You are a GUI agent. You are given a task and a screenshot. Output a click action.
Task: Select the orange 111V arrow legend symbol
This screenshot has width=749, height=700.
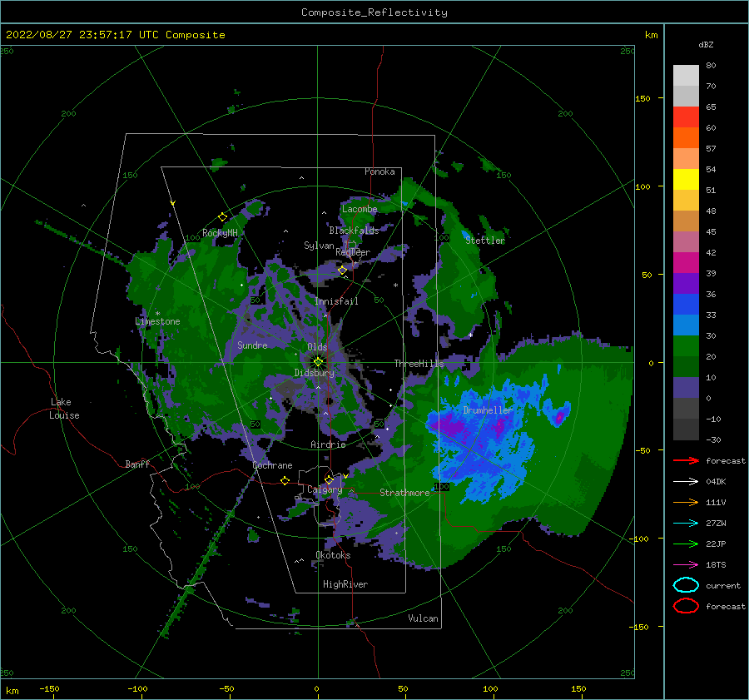pos(686,502)
